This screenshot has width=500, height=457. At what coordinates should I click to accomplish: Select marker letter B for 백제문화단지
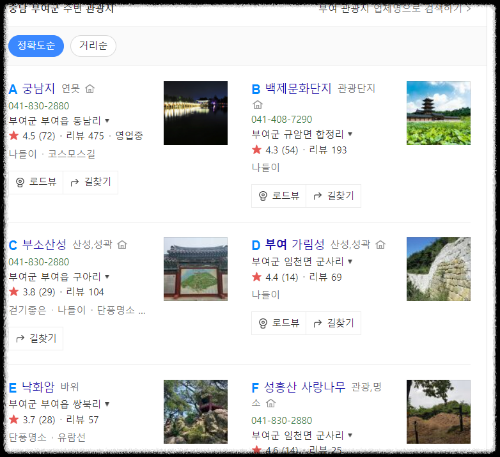point(256,89)
